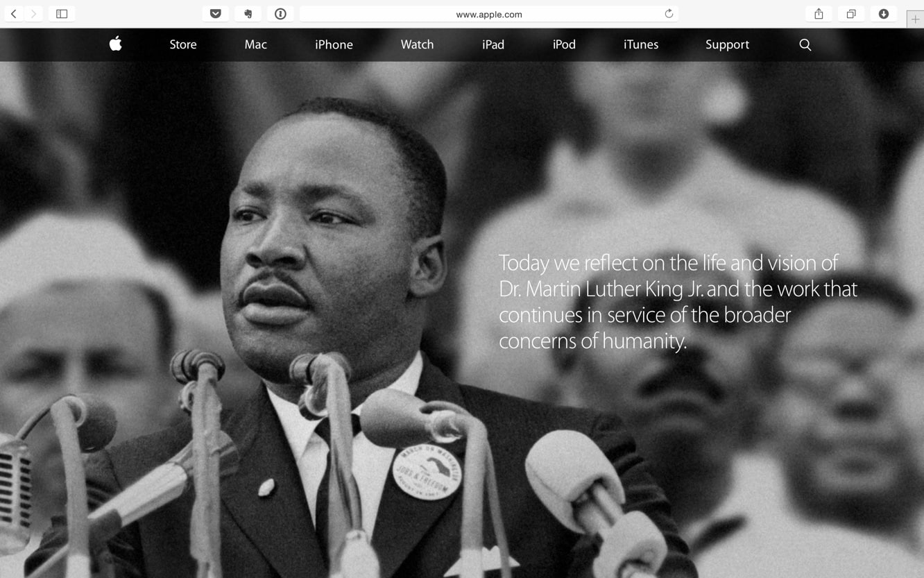The width and height of the screenshot is (924, 578).
Task: Go back with the Safari back arrow
Action: pos(13,14)
